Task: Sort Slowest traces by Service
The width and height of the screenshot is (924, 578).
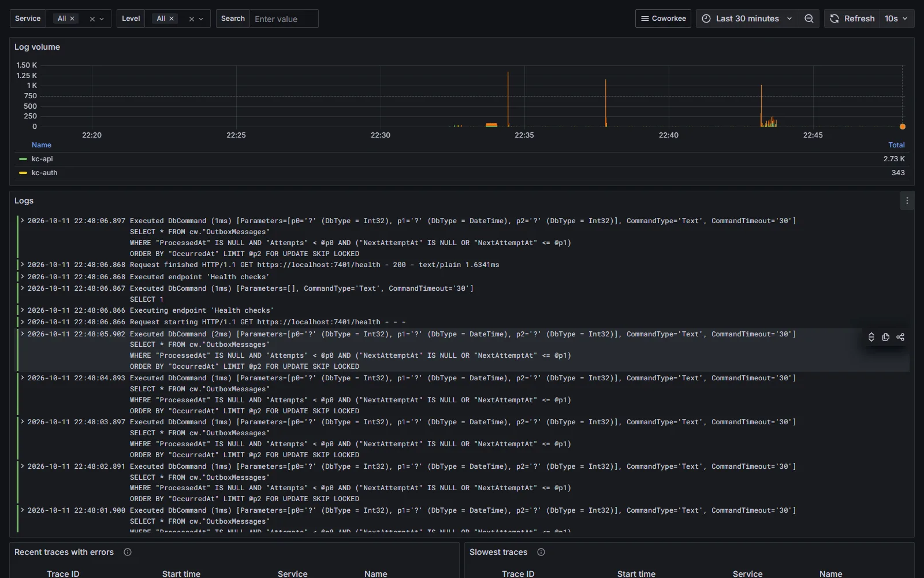Action: pos(747,573)
